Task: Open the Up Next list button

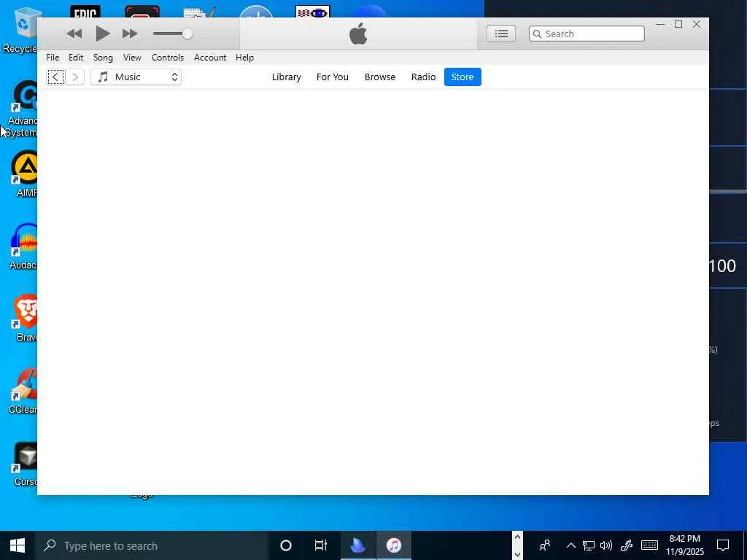Action: coord(500,34)
